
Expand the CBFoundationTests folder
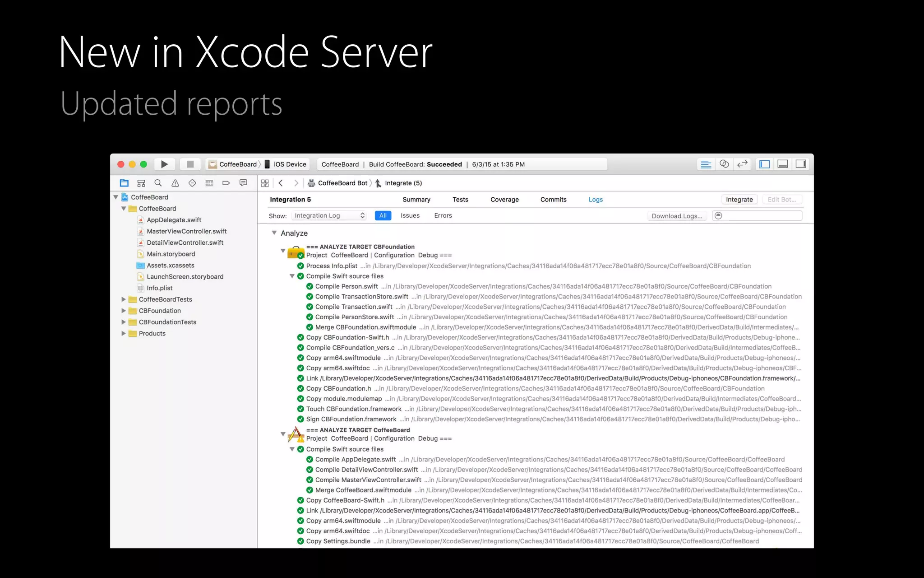124,322
